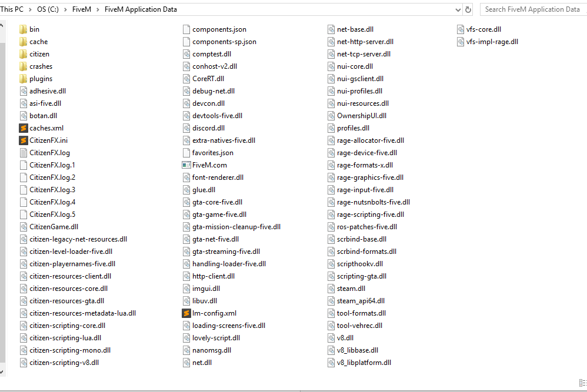
Task: Refresh the FiveM Application Data folder
Action: [468, 10]
